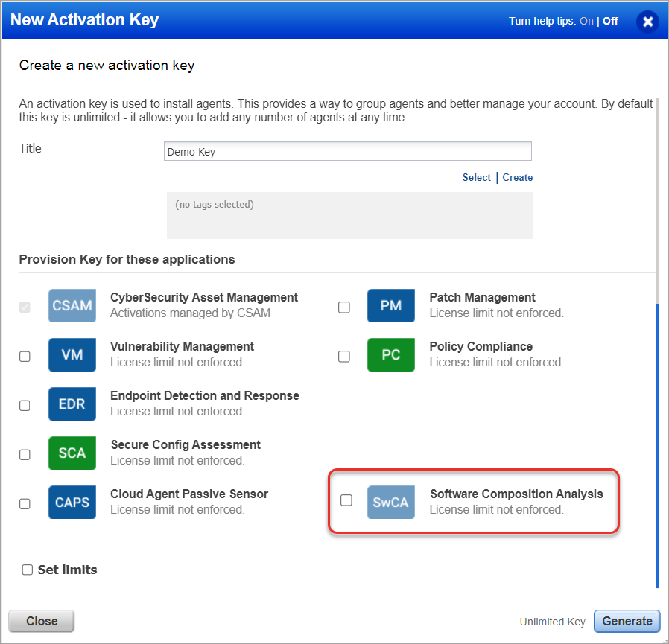This screenshot has height=644, width=669.
Task: Click the blue vertical scrollbar thumb
Action: tap(658, 446)
